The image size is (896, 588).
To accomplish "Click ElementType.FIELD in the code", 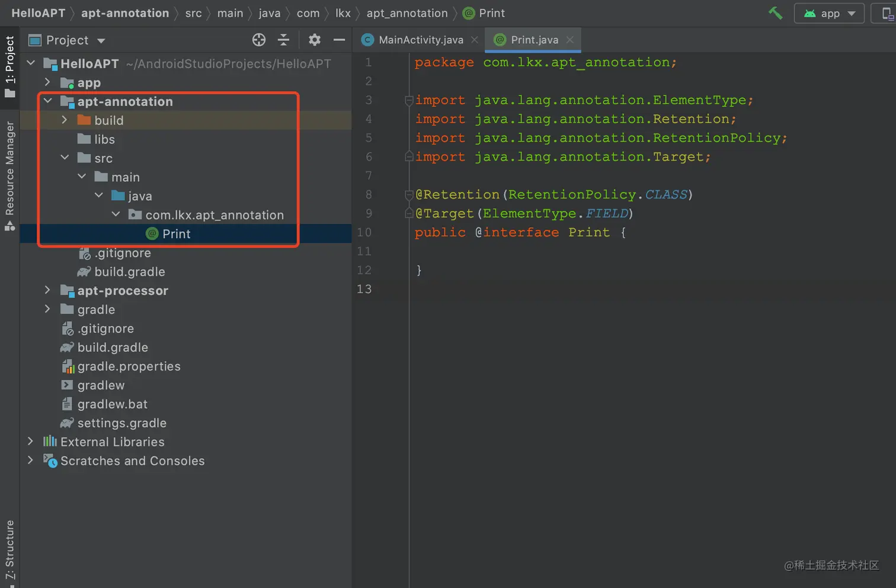I will click(x=555, y=213).
